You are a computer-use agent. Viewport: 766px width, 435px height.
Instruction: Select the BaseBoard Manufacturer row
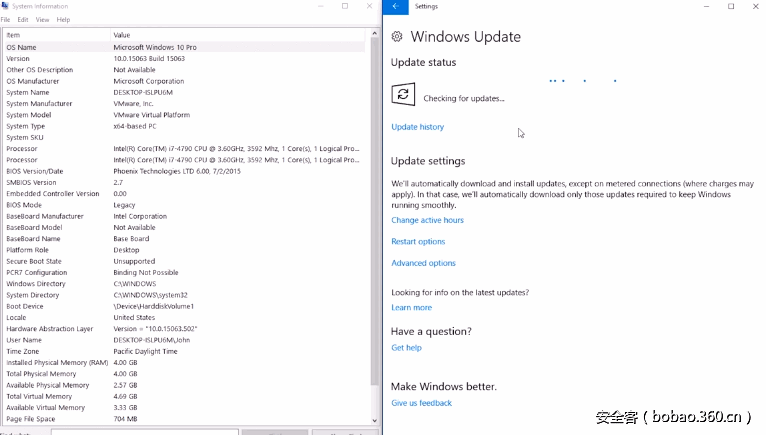tap(185, 216)
